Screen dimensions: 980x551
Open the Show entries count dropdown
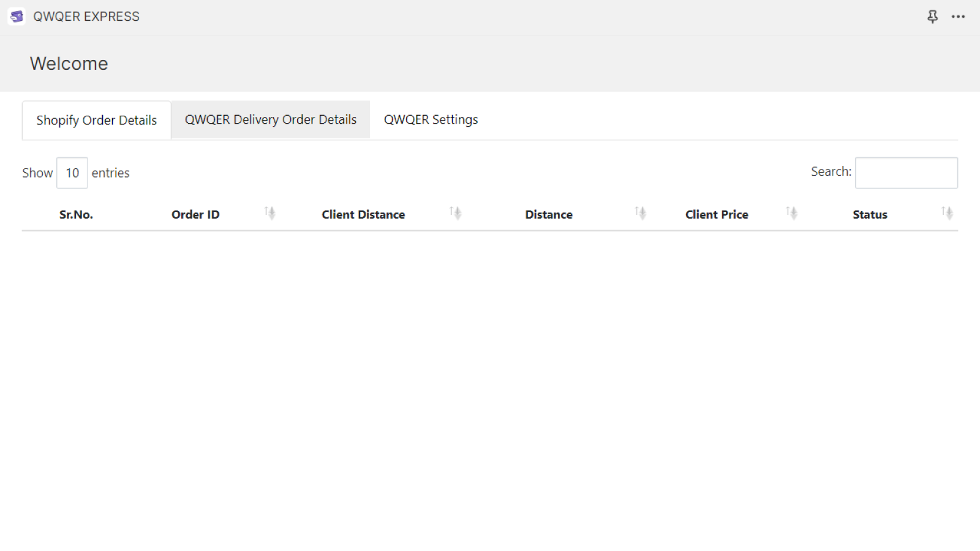(x=72, y=173)
